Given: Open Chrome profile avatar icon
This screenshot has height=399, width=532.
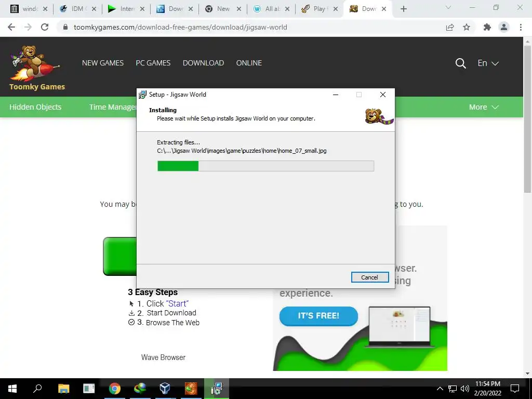Looking at the screenshot, I should coord(504,27).
